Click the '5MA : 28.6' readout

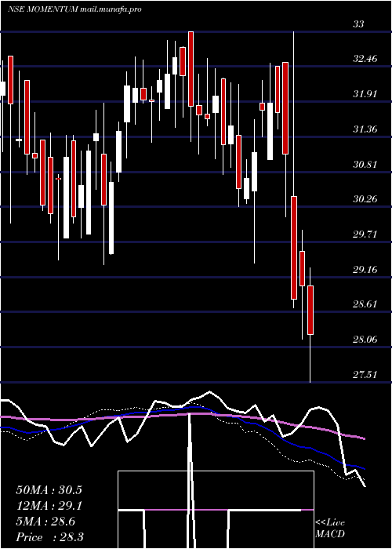[45, 522]
